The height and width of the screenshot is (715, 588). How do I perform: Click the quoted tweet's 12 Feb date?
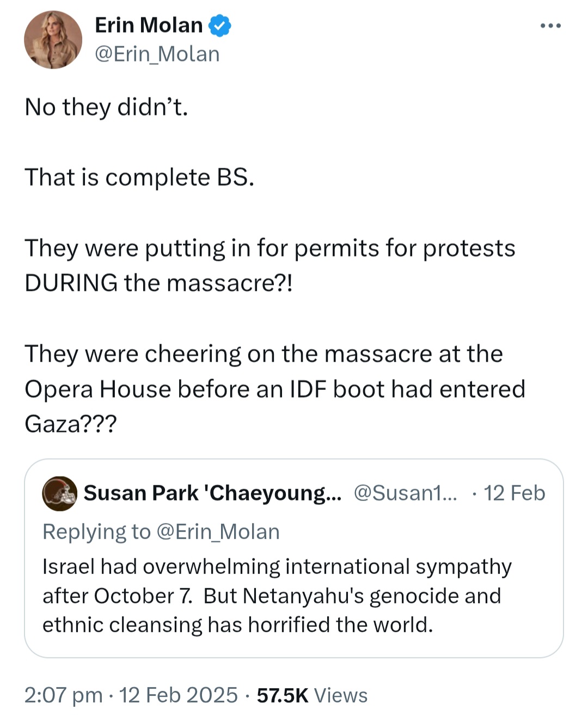coord(514,493)
